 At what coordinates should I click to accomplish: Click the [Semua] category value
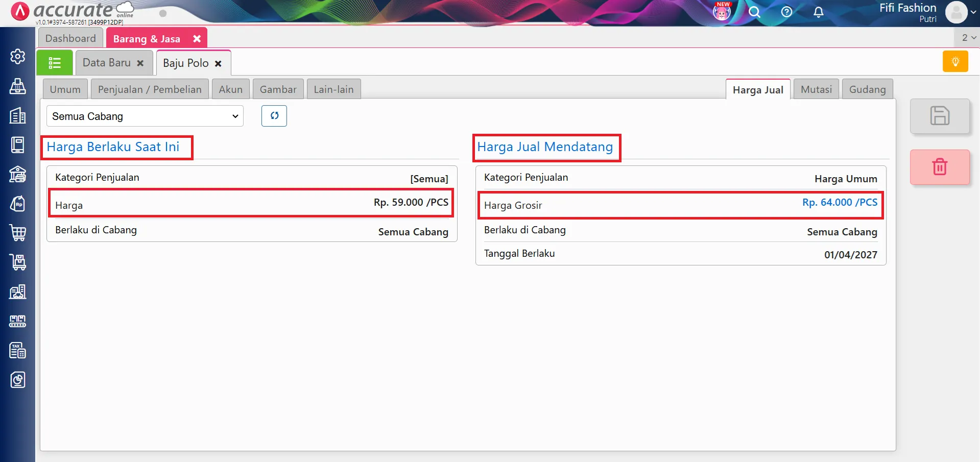tap(429, 179)
